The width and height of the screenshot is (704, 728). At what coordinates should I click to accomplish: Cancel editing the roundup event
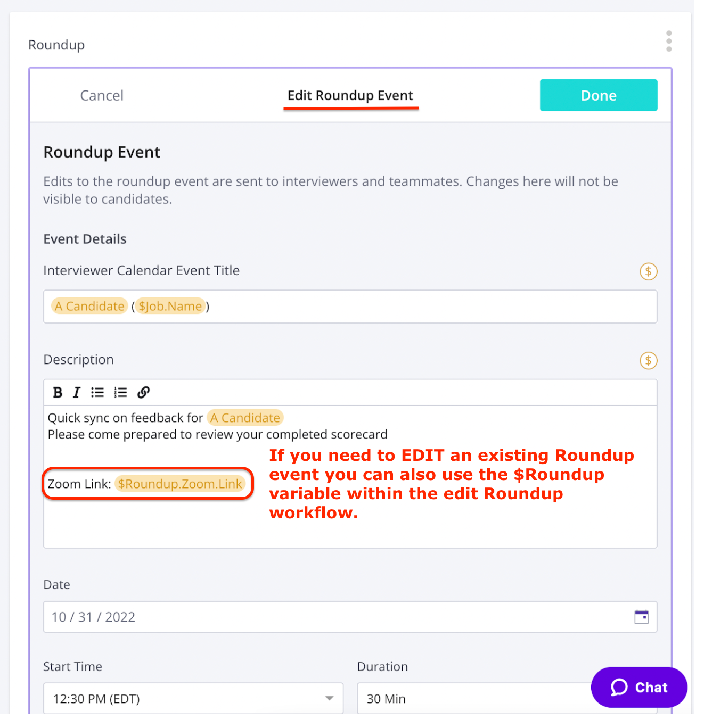[102, 95]
